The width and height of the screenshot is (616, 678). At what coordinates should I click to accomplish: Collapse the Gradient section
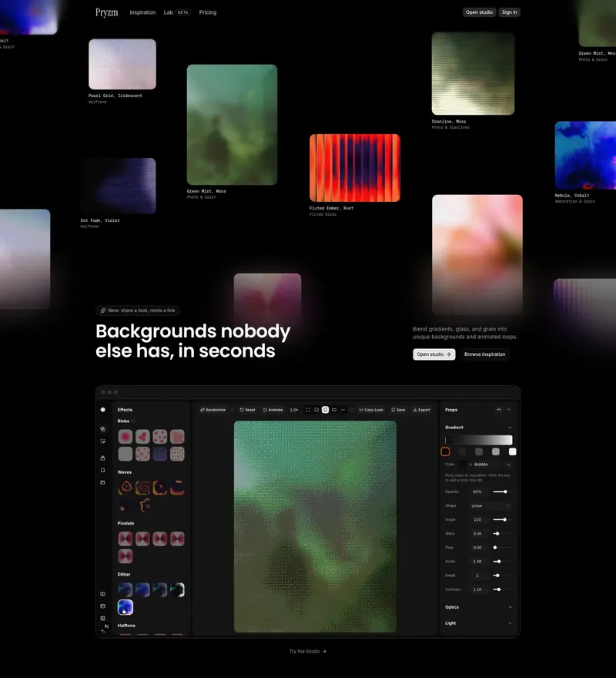point(510,427)
